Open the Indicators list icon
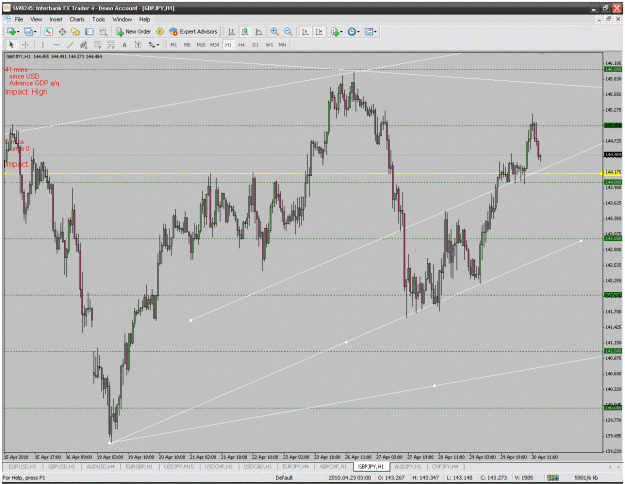 pyautogui.click(x=334, y=31)
